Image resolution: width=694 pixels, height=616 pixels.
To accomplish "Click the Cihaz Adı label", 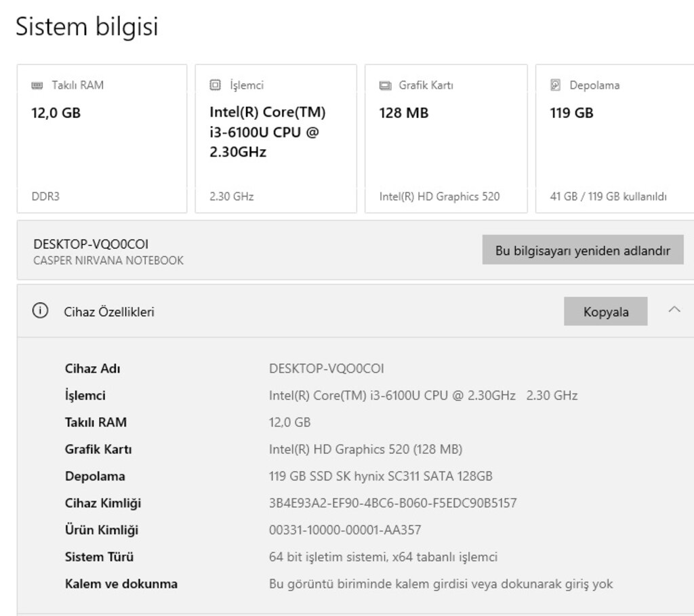I will coord(92,369).
